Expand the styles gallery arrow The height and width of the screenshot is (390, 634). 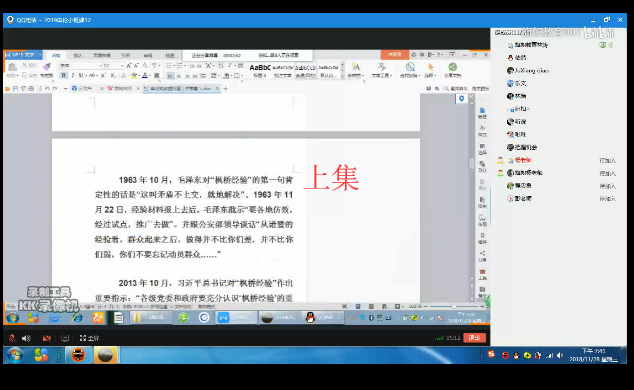tap(342, 77)
